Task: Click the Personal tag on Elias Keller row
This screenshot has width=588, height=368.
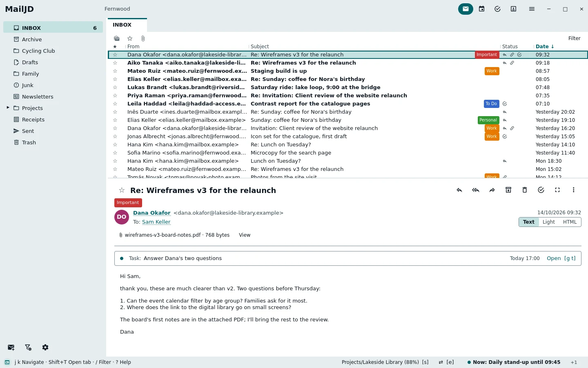Action: click(488, 120)
